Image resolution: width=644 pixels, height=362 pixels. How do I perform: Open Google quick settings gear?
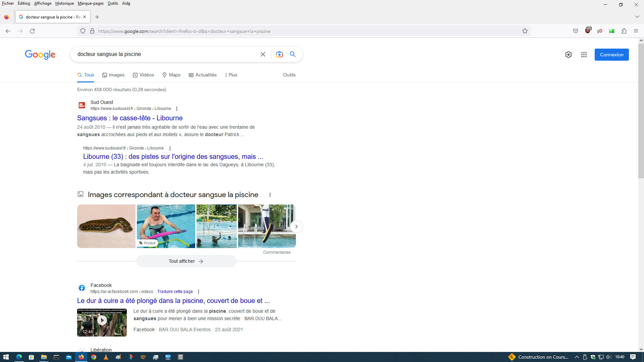tap(568, 55)
